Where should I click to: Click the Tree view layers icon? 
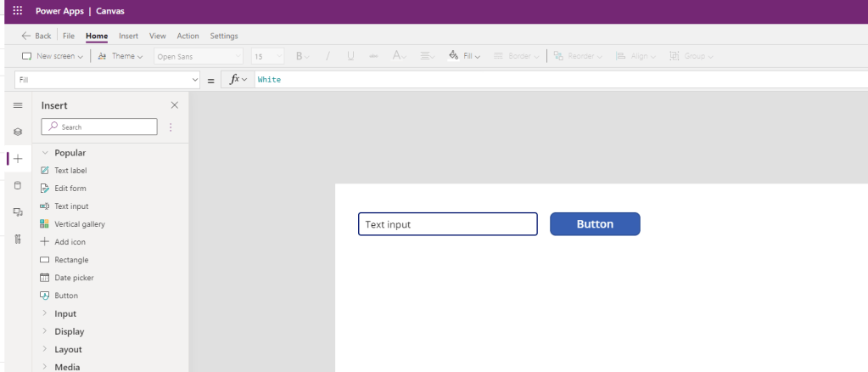pos(17,132)
